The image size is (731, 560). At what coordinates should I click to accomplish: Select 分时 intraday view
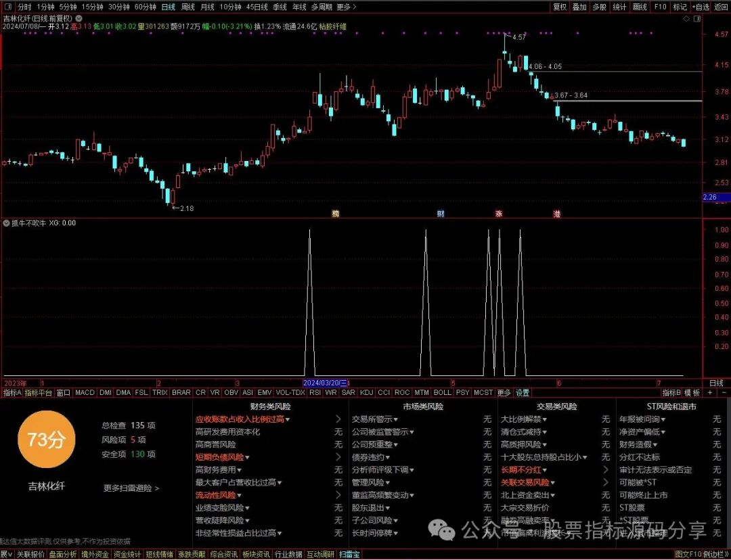click(24, 7)
